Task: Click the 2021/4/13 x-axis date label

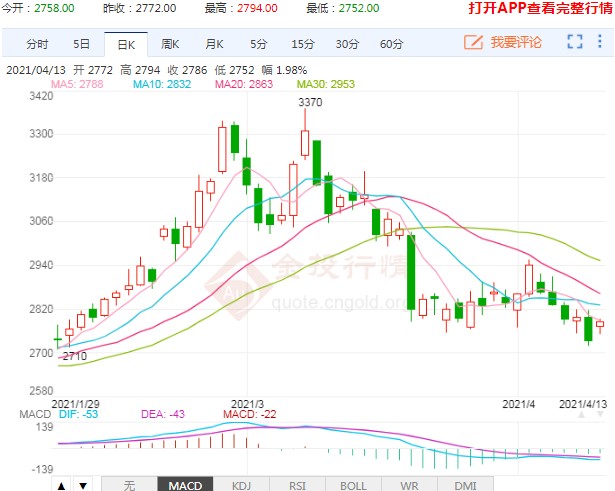Action: coord(583,404)
